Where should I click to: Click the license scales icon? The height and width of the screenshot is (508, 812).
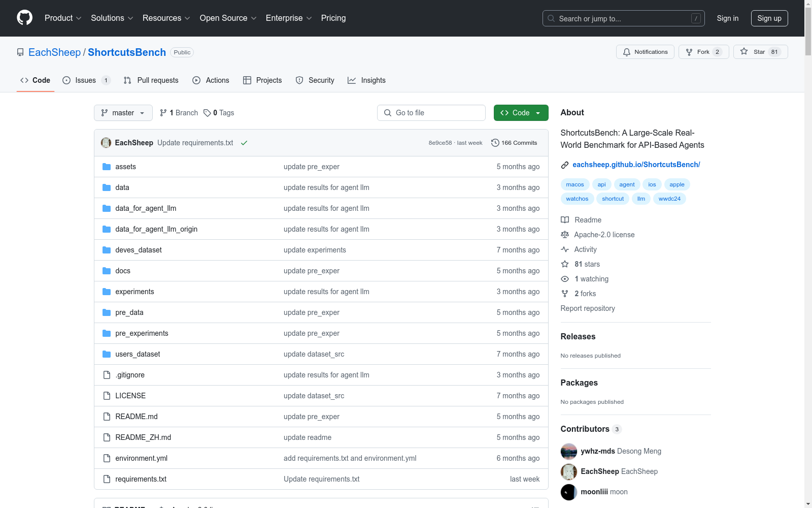tap(565, 235)
